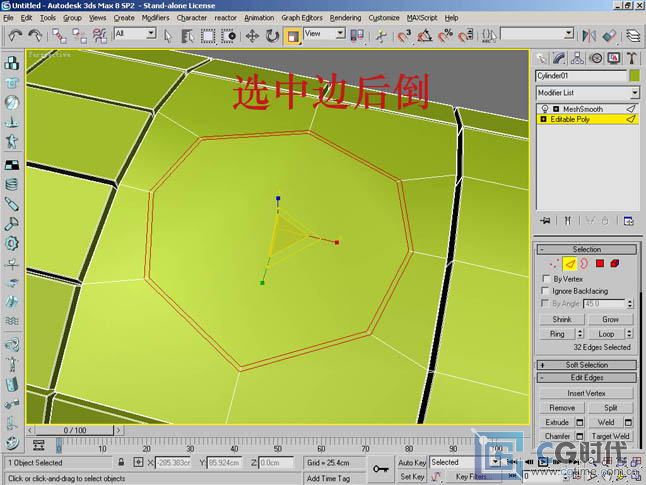Click the Pin Stack icon
Screen dimensions: 646x485
point(545,221)
